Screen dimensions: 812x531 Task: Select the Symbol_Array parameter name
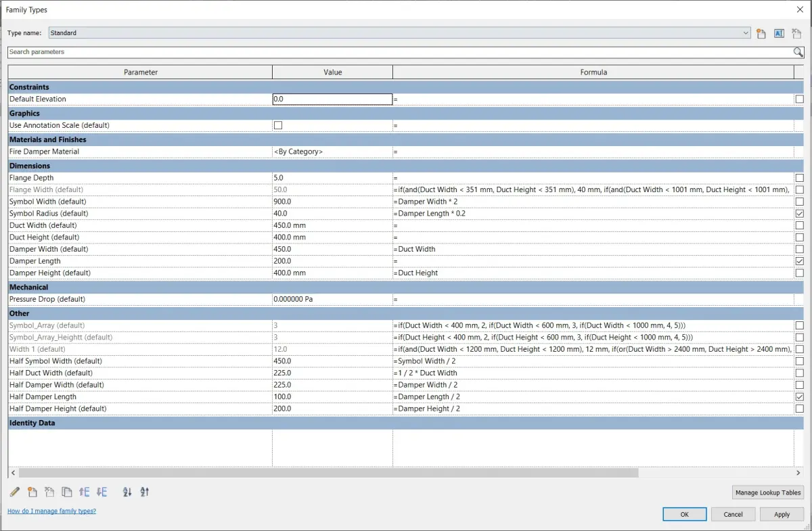pyautogui.click(x=47, y=325)
